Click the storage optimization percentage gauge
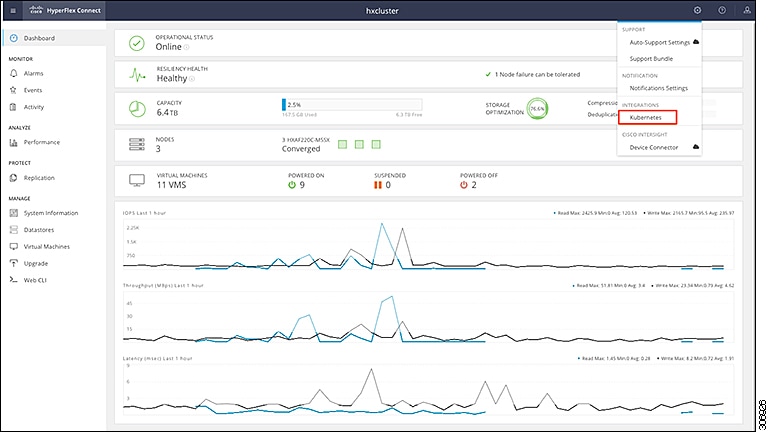 pos(537,107)
